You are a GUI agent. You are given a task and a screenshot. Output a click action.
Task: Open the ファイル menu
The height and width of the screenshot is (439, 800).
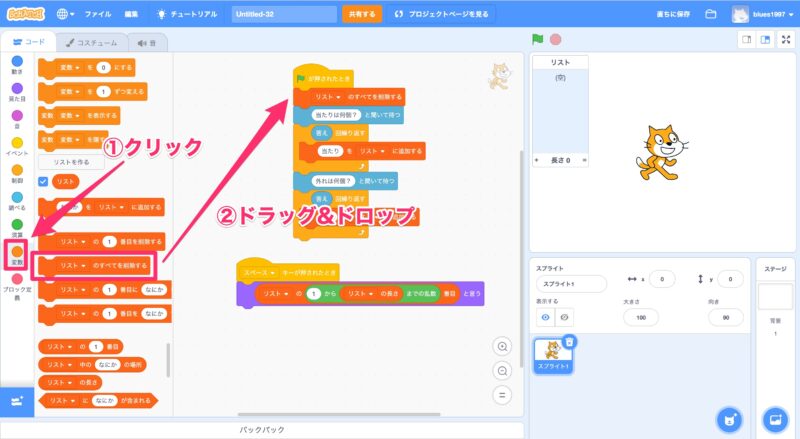98,15
